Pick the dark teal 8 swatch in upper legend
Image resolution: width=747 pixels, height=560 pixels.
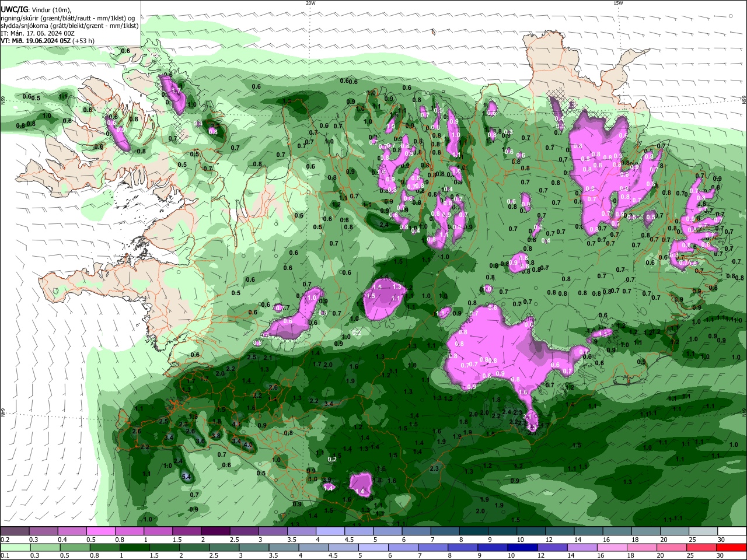(x=474, y=531)
